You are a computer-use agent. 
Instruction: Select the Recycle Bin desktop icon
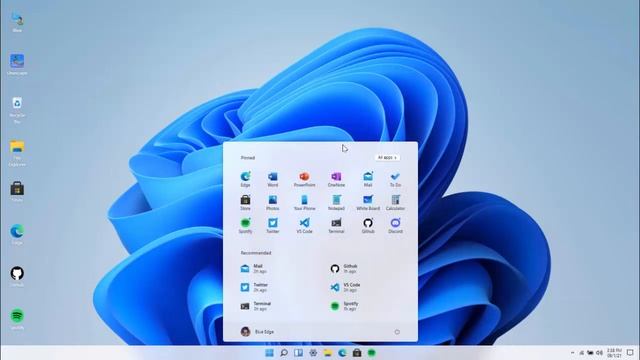tap(17, 110)
